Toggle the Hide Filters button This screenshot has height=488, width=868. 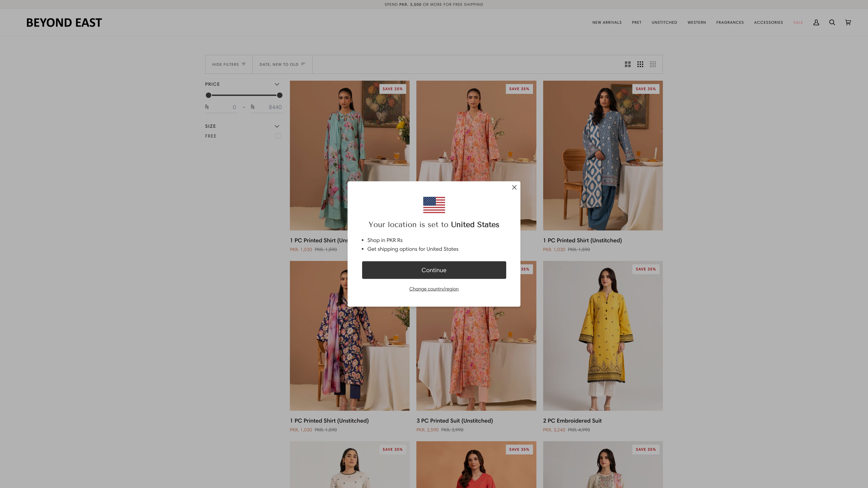coord(229,64)
